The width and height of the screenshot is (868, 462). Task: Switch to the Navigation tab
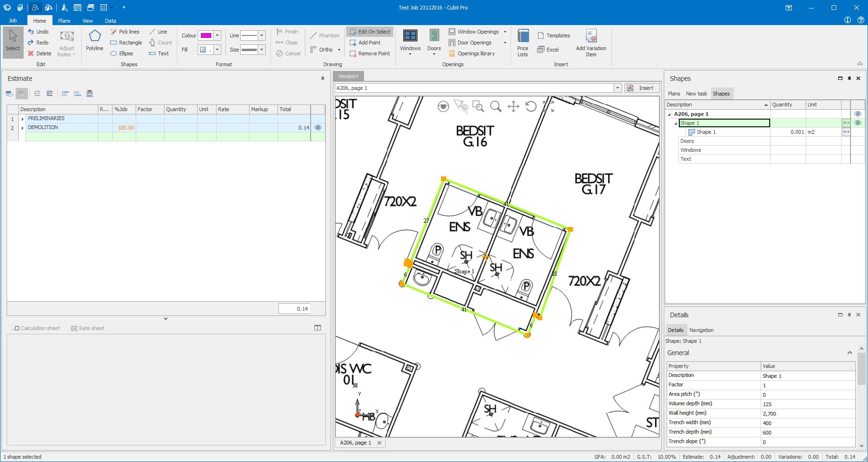pyautogui.click(x=701, y=330)
